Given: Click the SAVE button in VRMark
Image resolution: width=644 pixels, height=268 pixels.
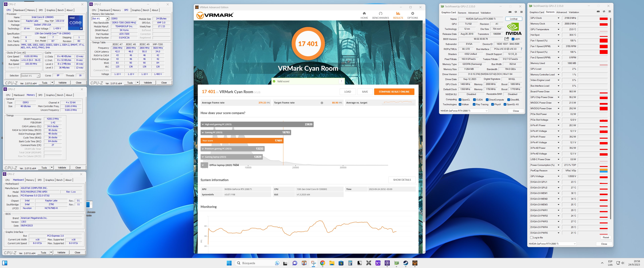Looking at the screenshot, I should click(x=365, y=92).
